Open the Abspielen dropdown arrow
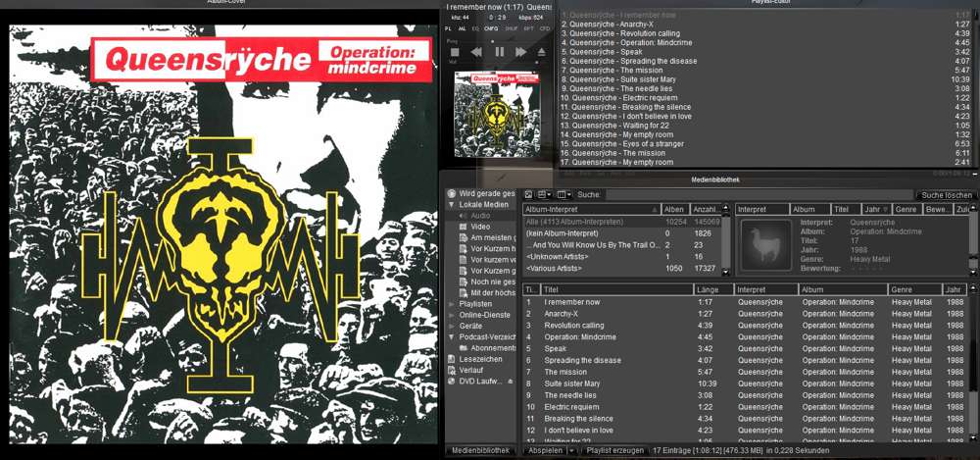 tap(571, 450)
